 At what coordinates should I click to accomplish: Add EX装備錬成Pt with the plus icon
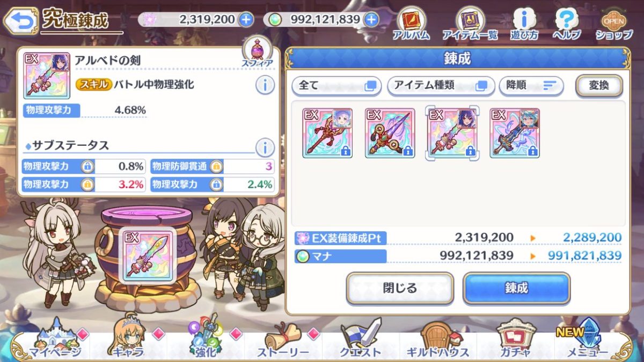[246, 20]
